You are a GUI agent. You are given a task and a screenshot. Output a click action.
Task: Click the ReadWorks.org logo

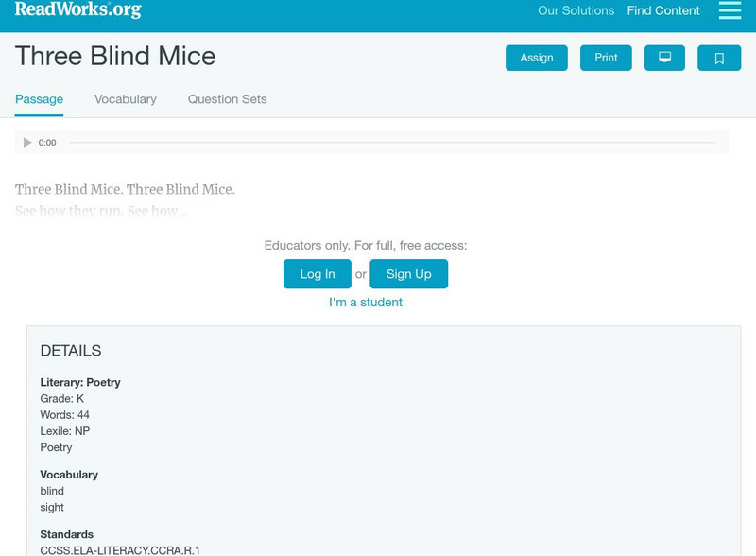pos(77,10)
